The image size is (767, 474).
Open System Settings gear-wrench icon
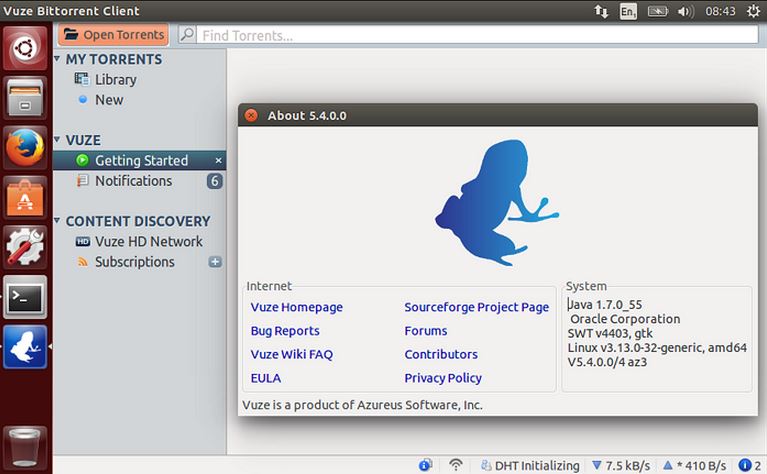coord(25,248)
